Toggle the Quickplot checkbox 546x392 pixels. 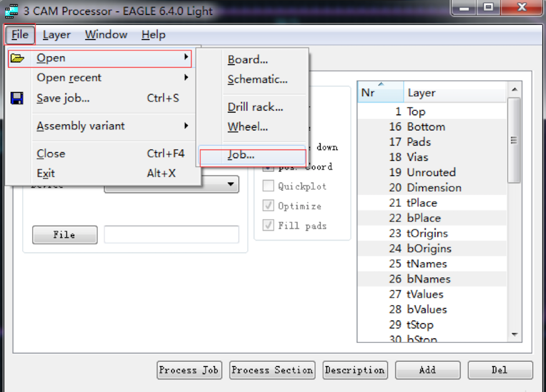[x=268, y=186]
